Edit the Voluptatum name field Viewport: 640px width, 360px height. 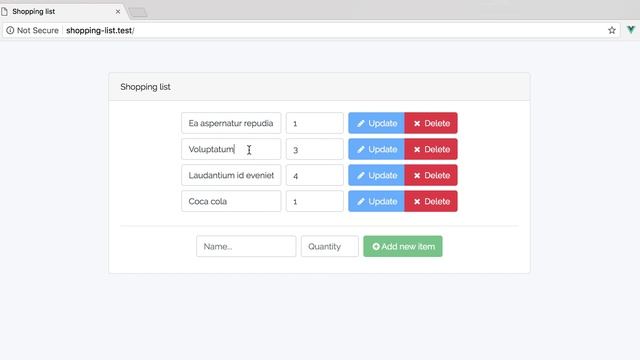click(x=231, y=149)
